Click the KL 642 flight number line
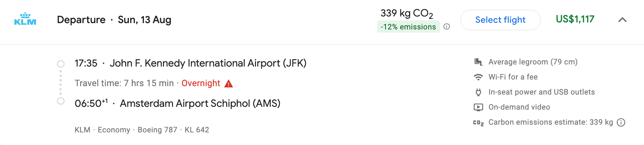Viewport: 644px width, 145px height. 197,130
